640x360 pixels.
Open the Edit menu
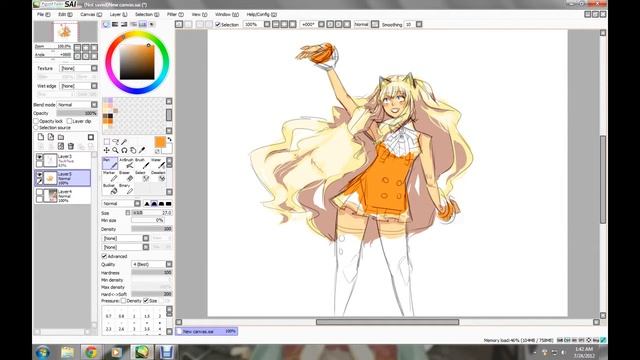coord(65,14)
